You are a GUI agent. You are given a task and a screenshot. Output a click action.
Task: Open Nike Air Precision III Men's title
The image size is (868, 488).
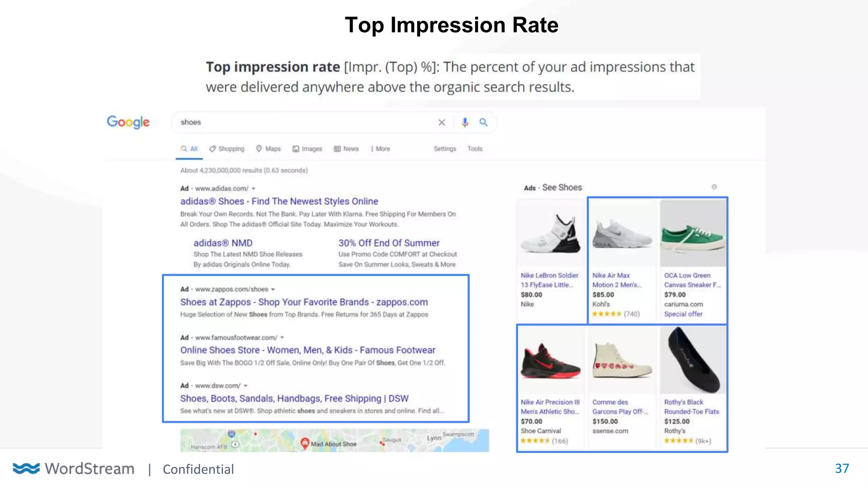pos(550,407)
